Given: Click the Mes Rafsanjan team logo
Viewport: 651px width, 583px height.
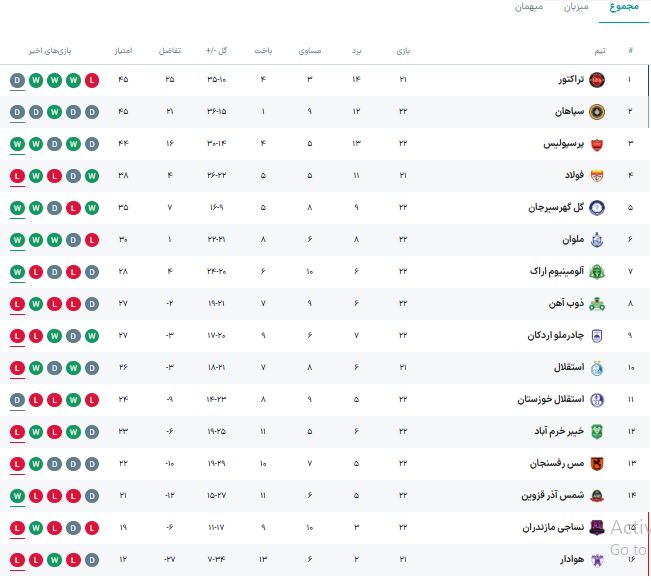Looking at the screenshot, I should click(x=597, y=464).
